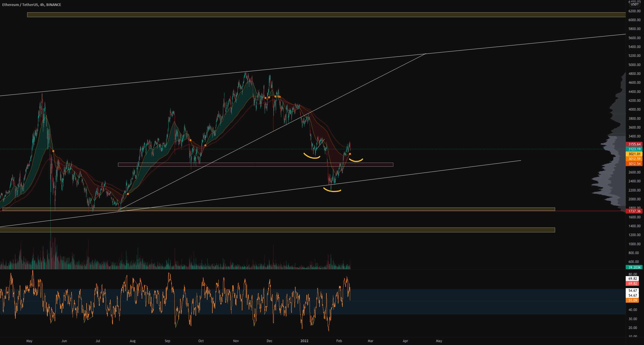Click the Apr label on the time axis

405,341
